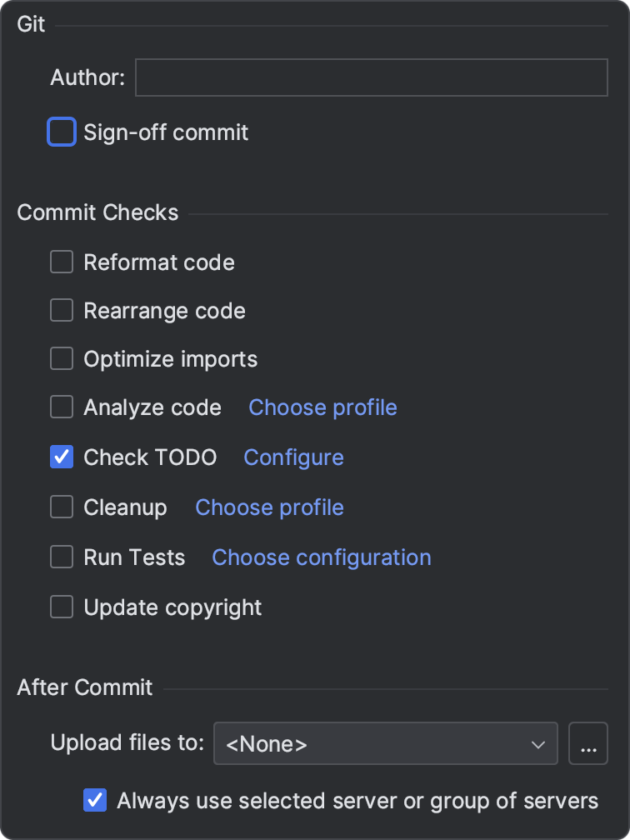630x840 pixels.
Task: Enable the Analyze code check
Action: [x=61, y=407]
